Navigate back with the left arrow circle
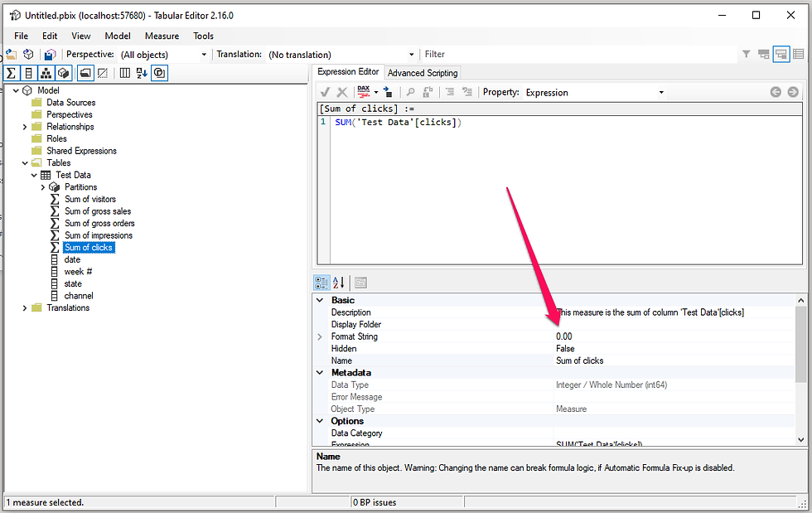 pos(776,92)
